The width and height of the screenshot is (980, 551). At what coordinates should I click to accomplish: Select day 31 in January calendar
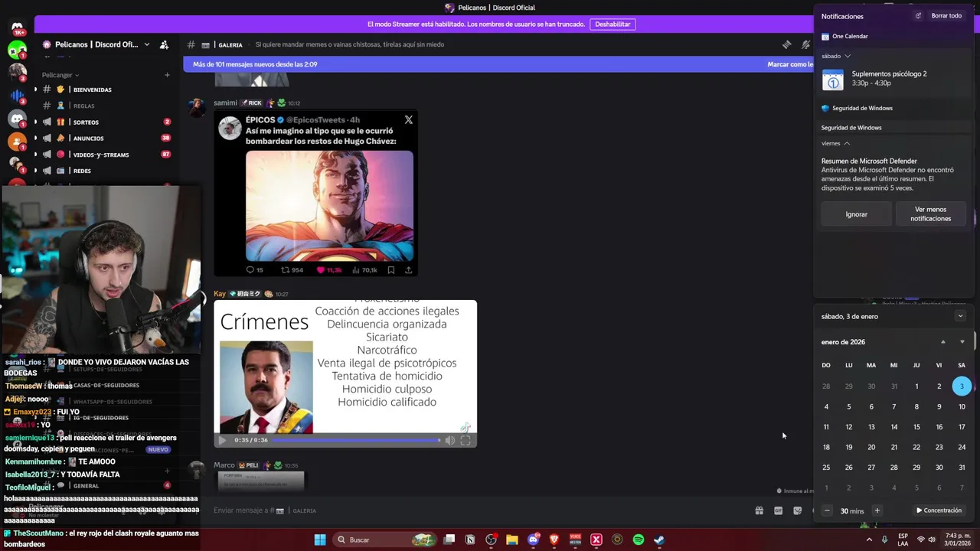pos(962,468)
